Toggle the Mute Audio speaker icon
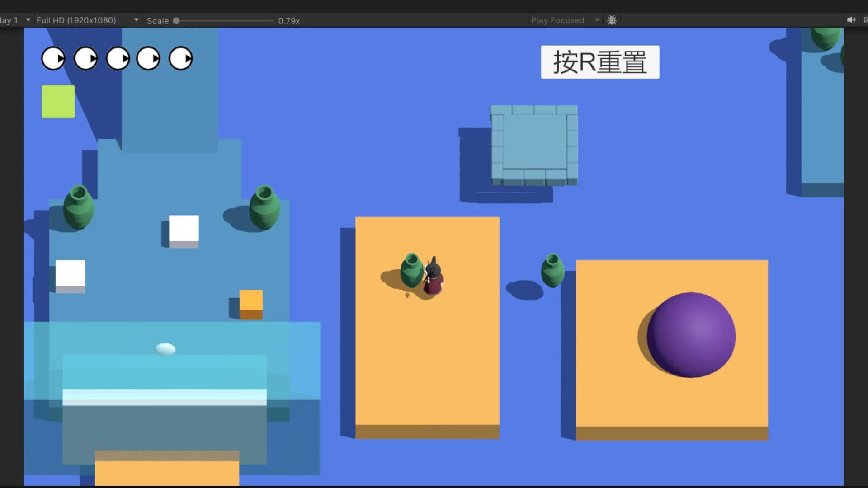Viewport: 868px width, 488px height. [851, 20]
